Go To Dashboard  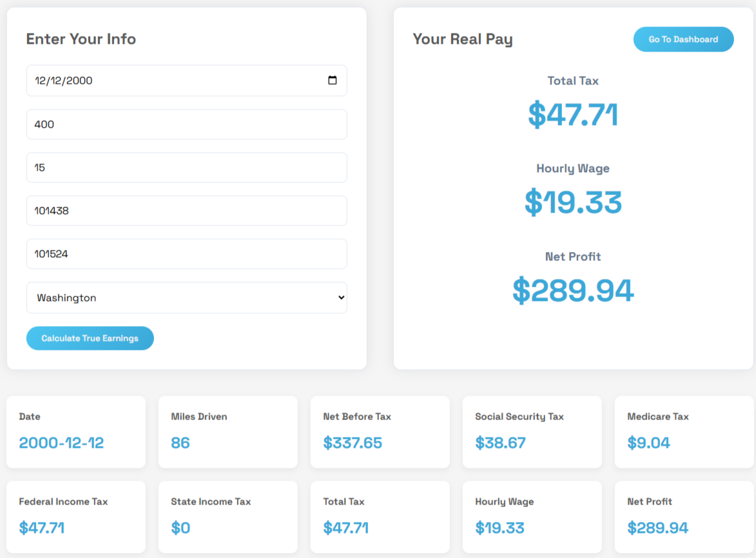[x=683, y=39]
